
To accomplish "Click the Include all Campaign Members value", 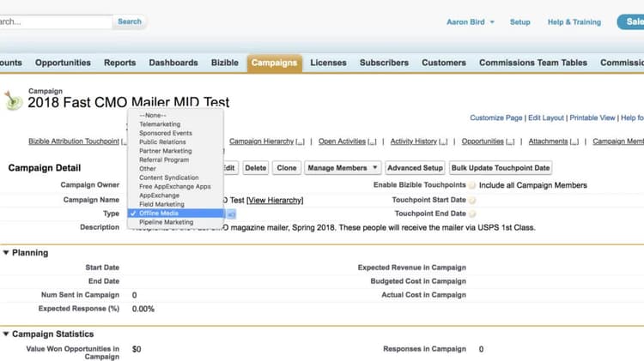I will [x=533, y=185].
